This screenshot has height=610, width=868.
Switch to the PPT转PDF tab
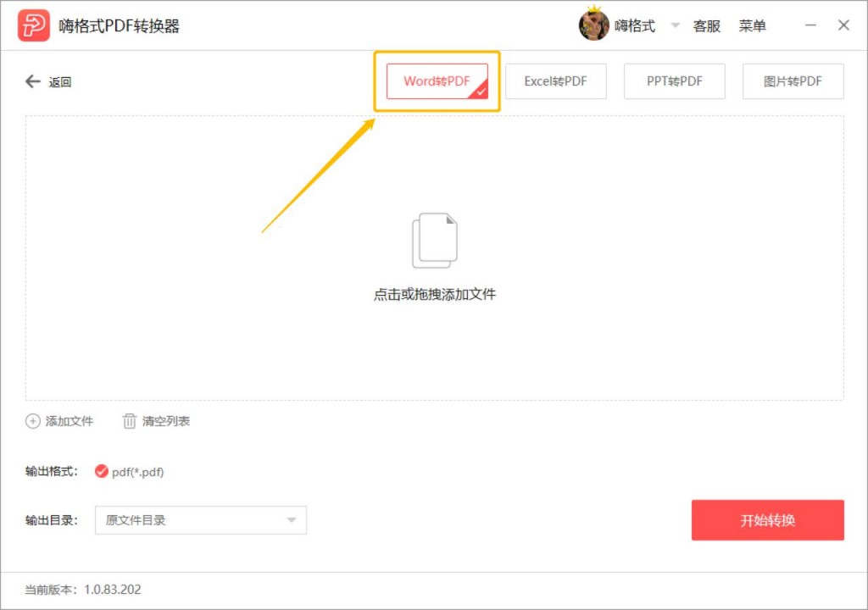click(x=675, y=80)
